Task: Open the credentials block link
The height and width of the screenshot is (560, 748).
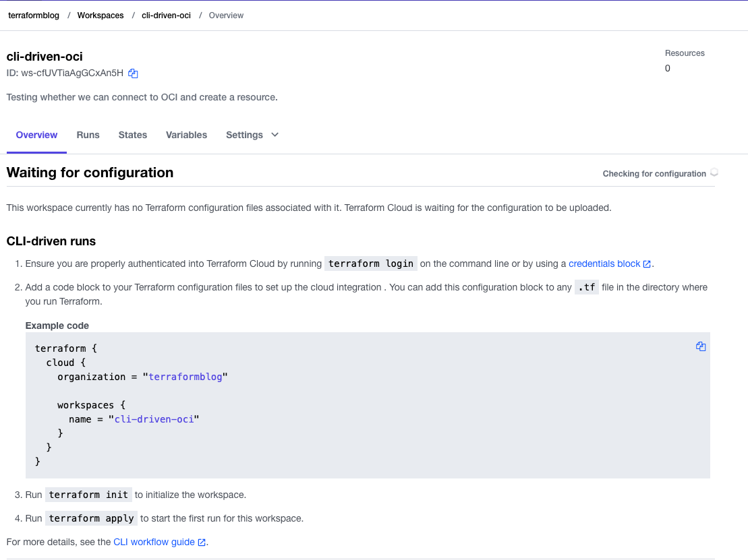Action: (604, 263)
